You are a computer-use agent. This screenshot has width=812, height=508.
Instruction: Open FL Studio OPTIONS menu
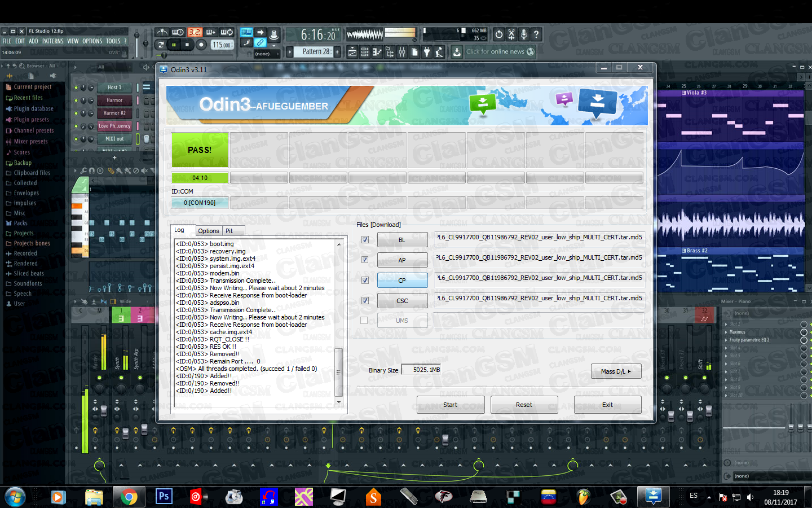tap(92, 41)
